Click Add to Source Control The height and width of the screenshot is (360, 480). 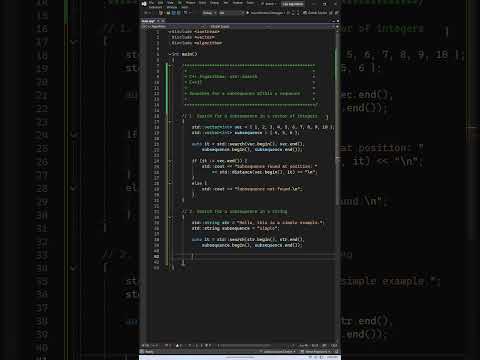[x=279, y=352]
